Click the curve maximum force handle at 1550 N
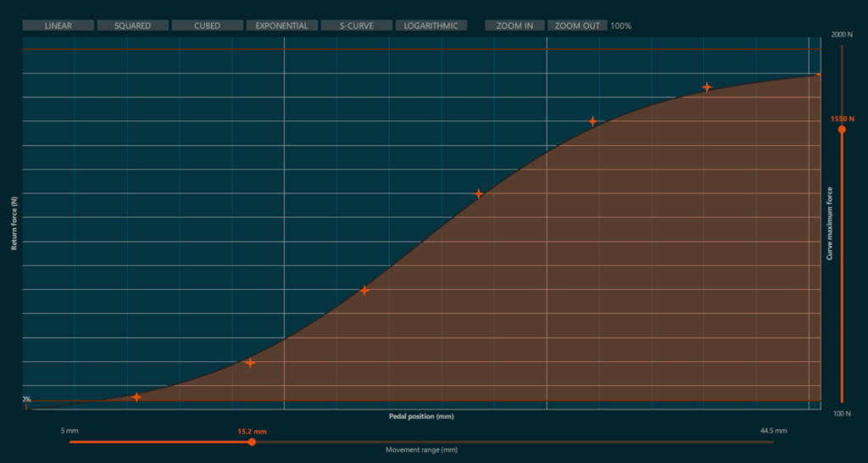Image resolution: width=868 pixels, height=463 pixels. click(842, 130)
